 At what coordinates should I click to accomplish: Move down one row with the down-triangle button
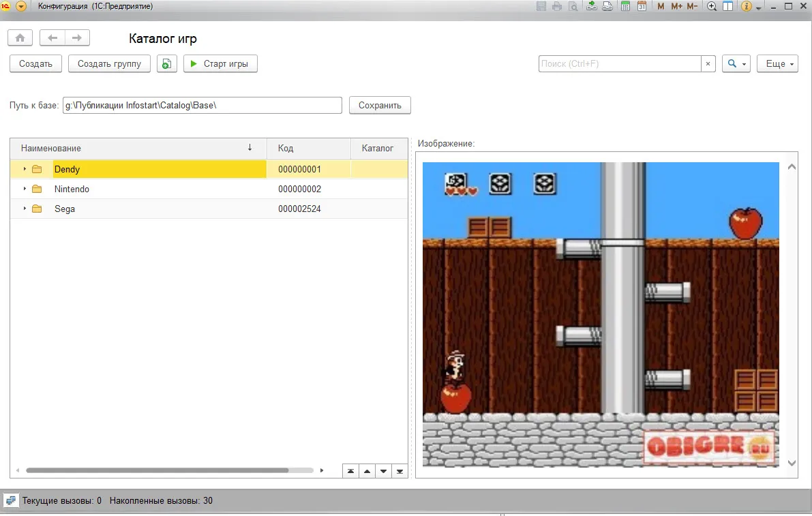383,471
